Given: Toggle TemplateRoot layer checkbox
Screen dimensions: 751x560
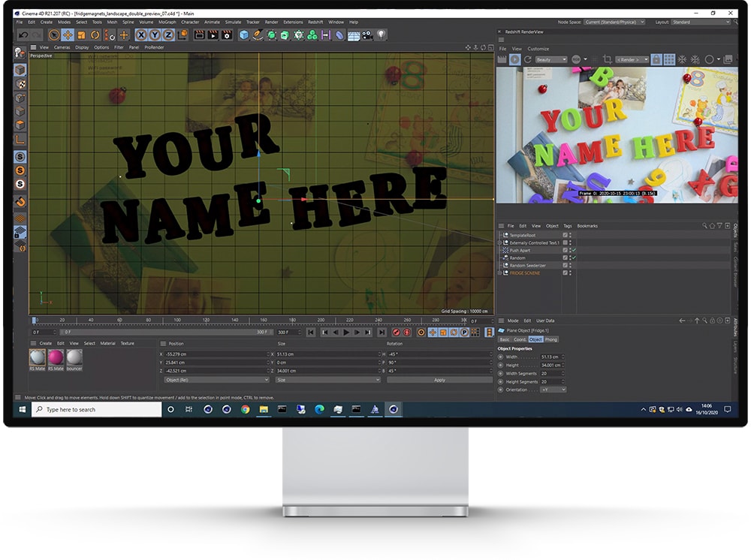Looking at the screenshot, I should (566, 236).
